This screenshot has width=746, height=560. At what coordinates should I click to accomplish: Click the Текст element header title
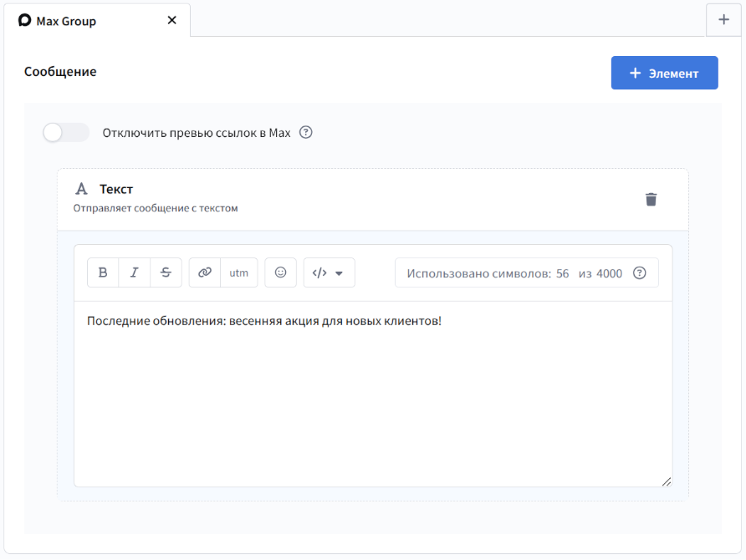click(x=116, y=189)
